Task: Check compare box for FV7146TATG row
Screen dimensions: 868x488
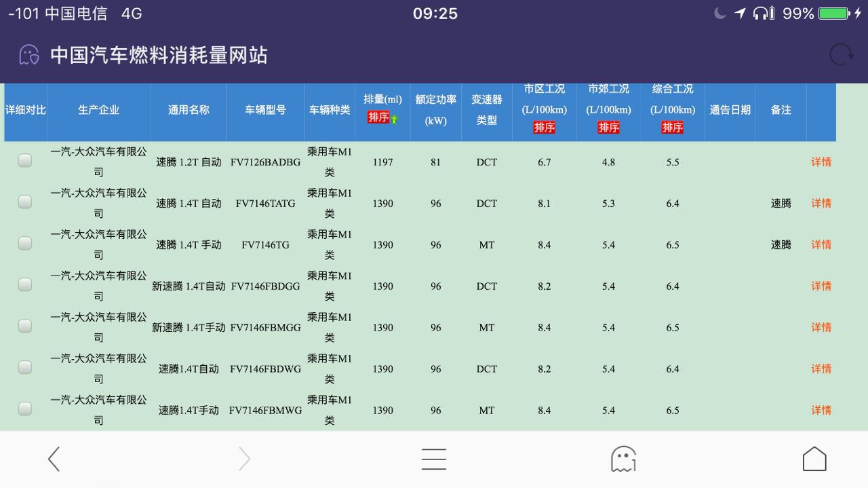Action: (25, 202)
